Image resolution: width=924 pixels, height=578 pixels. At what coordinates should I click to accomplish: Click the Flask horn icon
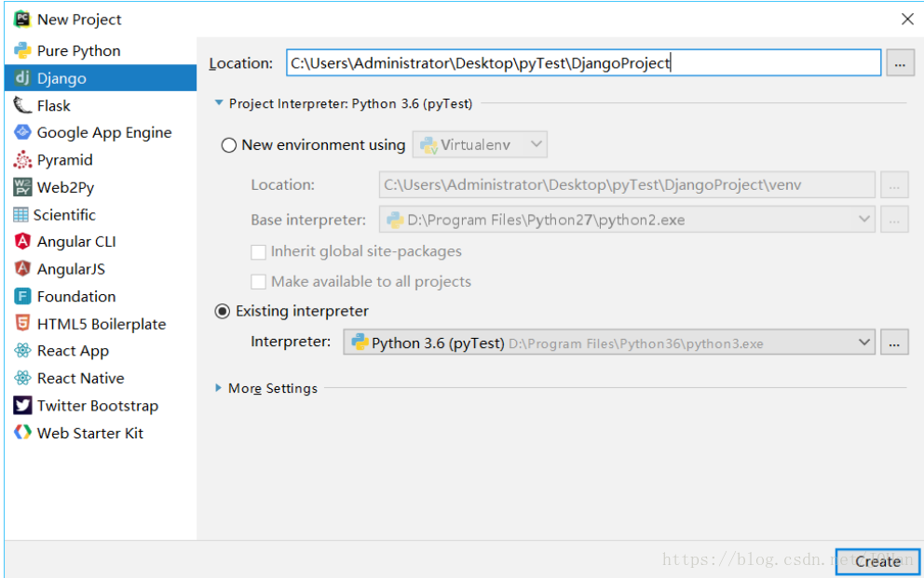point(22,105)
